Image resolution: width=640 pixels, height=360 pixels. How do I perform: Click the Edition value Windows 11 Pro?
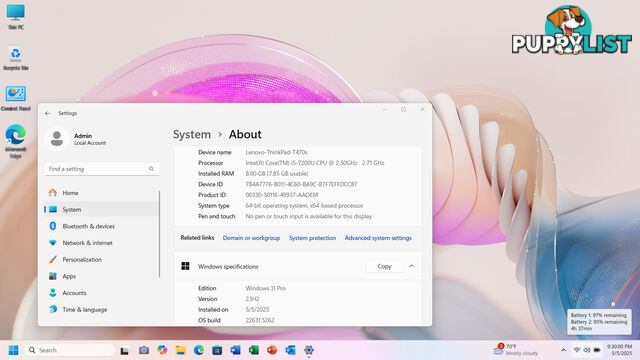click(265, 288)
